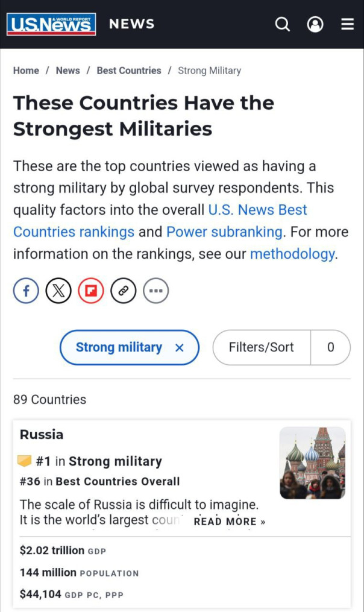Expand Russia description with READ MORE
This screenshot has width=364, height=612.
click(x=230, y=522)
